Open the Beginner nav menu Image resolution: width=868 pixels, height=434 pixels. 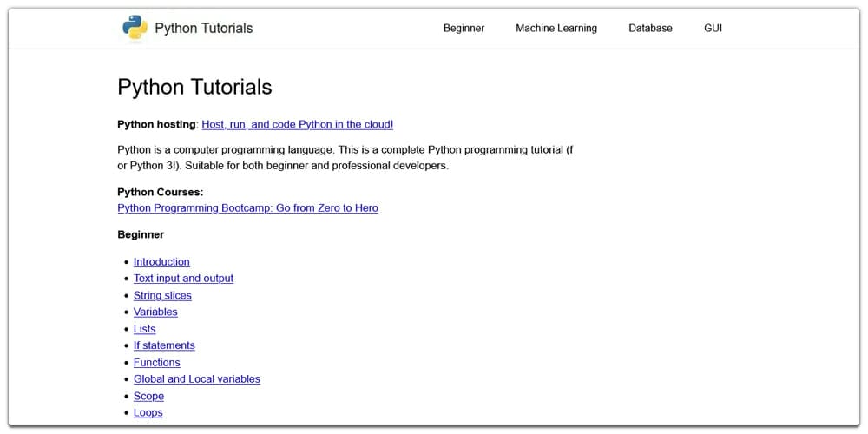pyautogui.click(x=464, y=29)
